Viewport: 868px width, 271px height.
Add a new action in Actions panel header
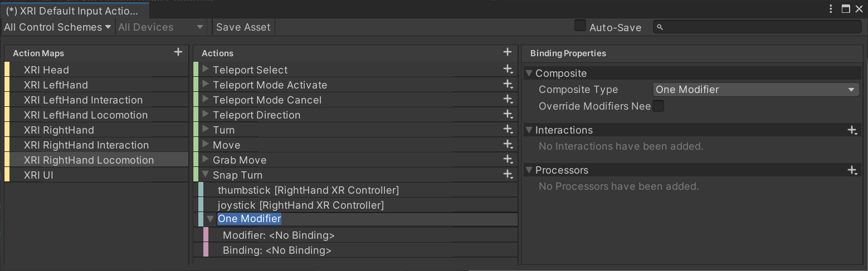tap(507, 52)
